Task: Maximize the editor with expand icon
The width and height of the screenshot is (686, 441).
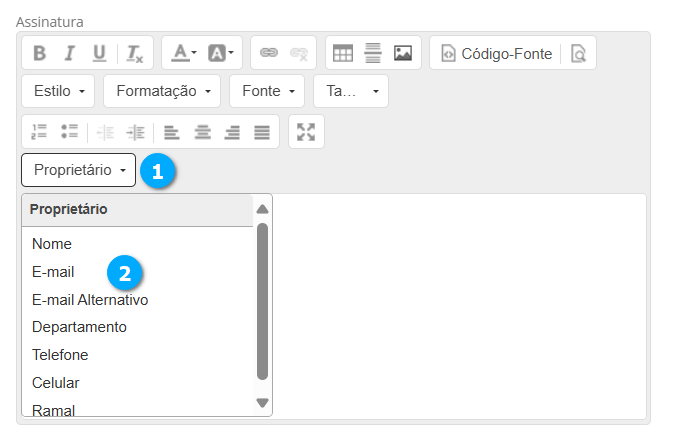Action: [306, 132]
